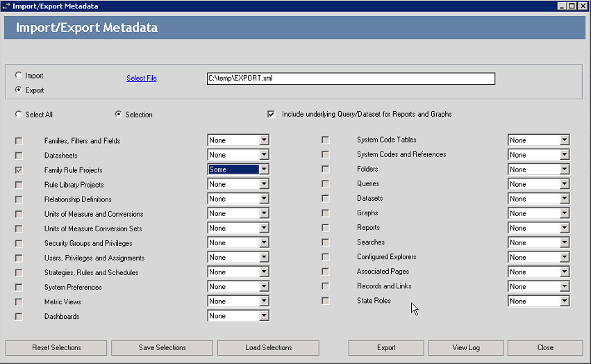Viewport: 591px width, 364px height.
Task: Click the file path input field
Action: click(351, 78)
